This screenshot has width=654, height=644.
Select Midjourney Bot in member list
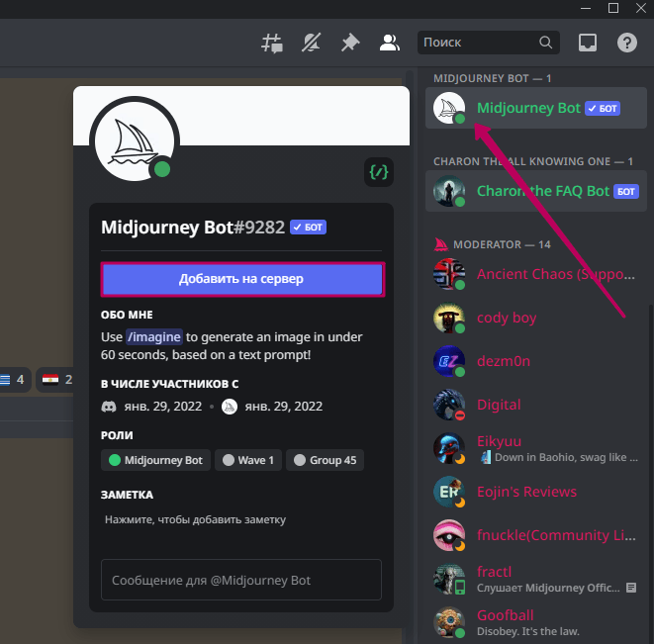(x=536, y=108)
